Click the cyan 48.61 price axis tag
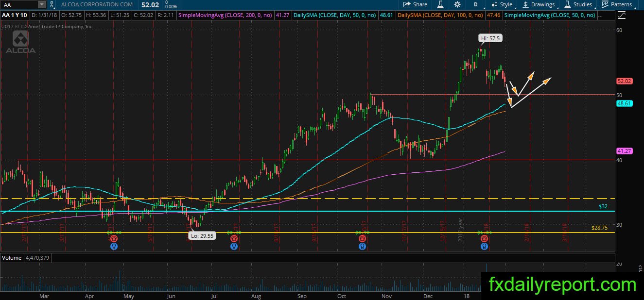 (x=624, y=103)
